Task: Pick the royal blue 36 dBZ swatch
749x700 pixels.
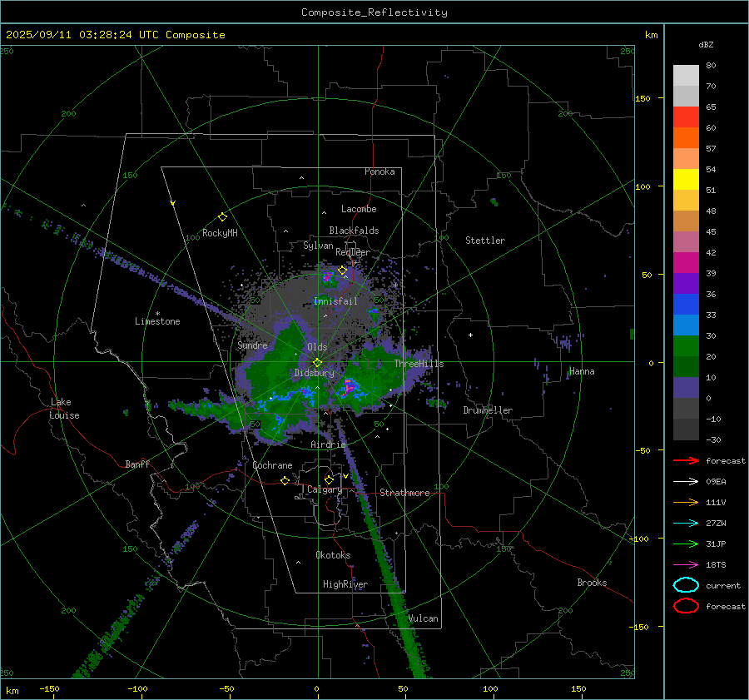Action: pyautogui.click(x=686, y=304)
